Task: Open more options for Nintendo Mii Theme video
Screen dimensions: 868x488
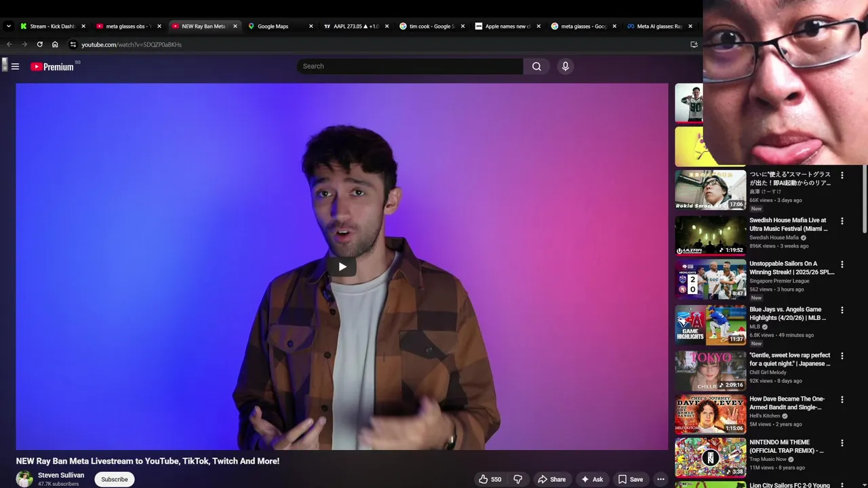Action: 842,443
